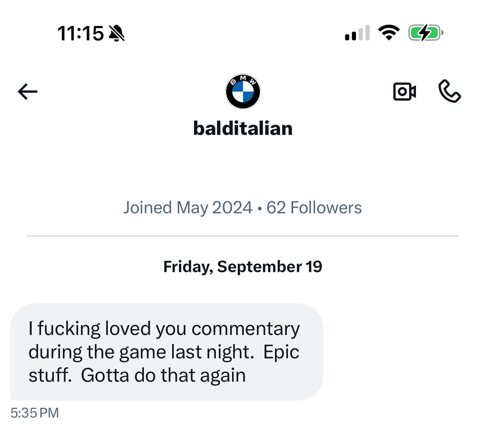
Task: Open the BMW logo profile picture
Action: pyautogui.click(x=243, y=92)
